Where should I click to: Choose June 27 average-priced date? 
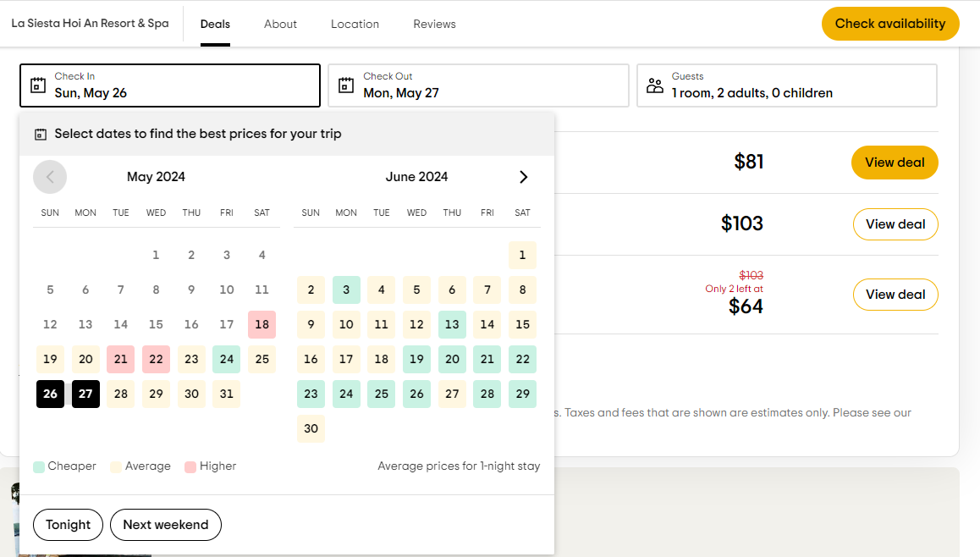click(x=452, y=394)
